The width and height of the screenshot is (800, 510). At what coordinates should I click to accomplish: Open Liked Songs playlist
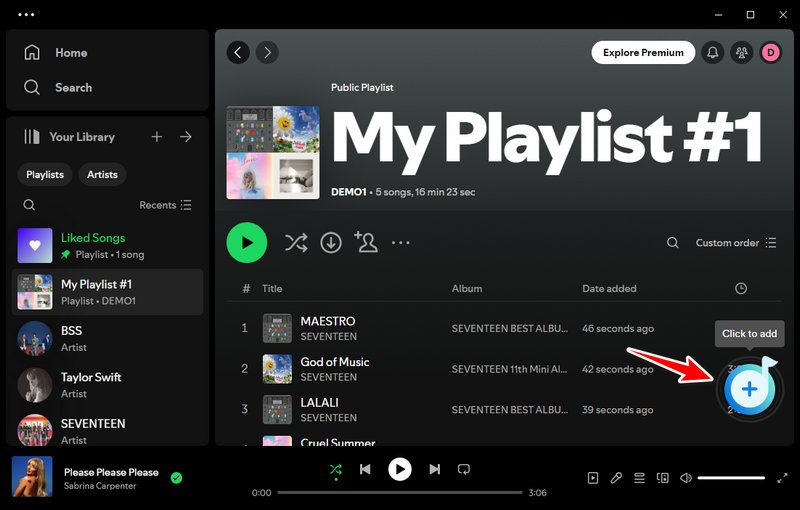coord(107,245)
